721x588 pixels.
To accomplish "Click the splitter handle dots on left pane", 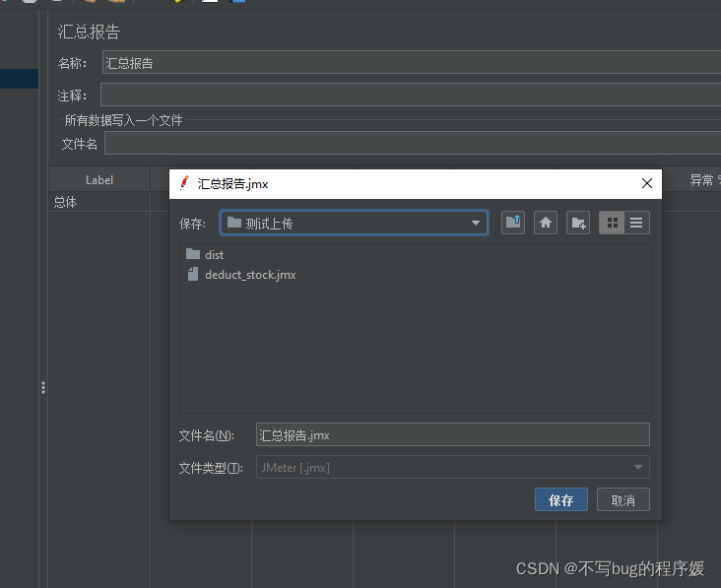I will (x=43, y=387).
